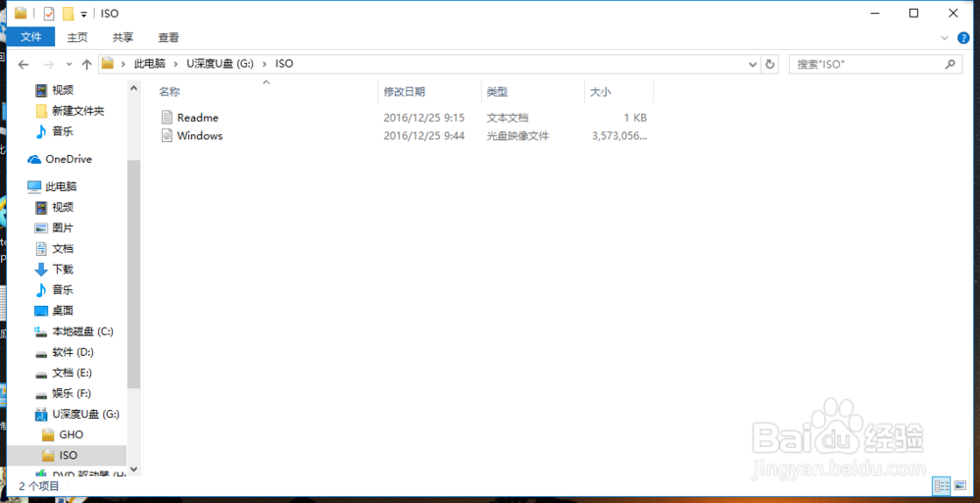Viewport: 980px width, 503px height.
Task: Open 桌面 in the navigation pane
Action: click(63, 310)
